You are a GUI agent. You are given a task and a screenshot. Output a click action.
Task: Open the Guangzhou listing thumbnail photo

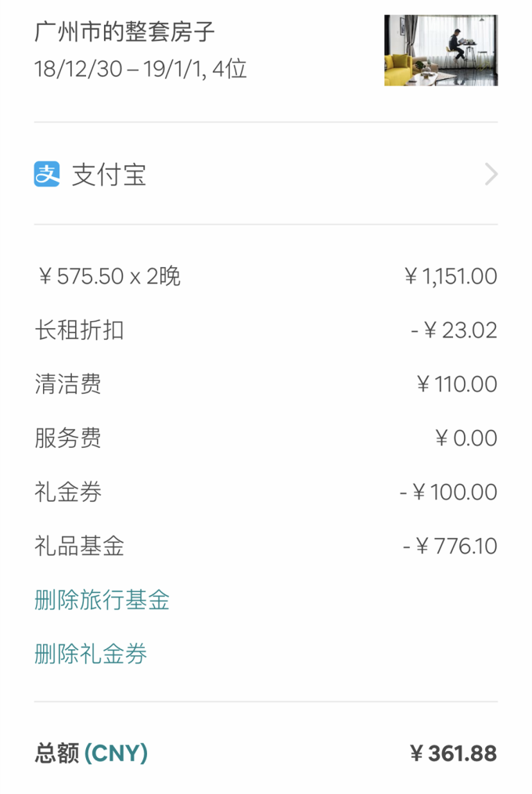(440, 50)
